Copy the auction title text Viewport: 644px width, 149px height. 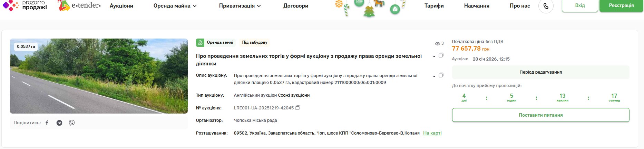click(441, 55)
